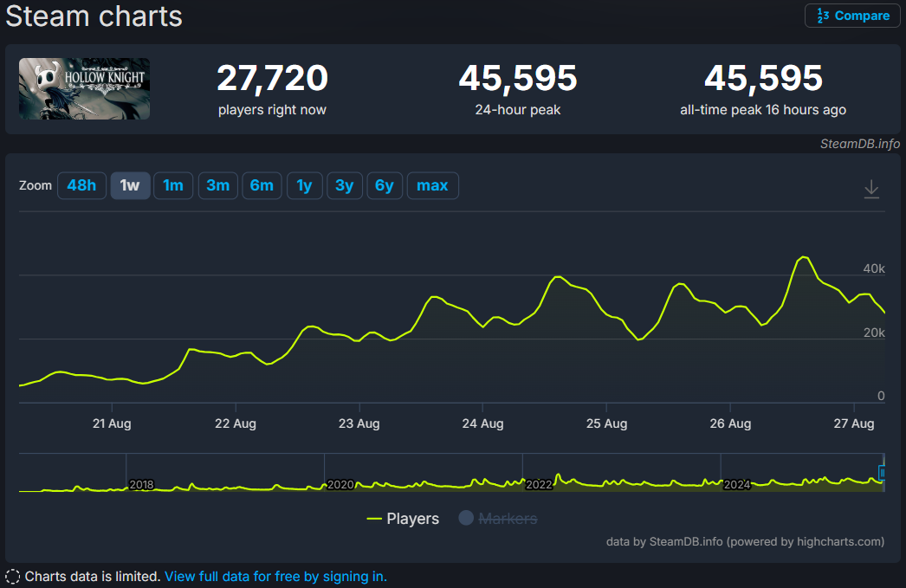906x588 pixels.
Task: Choose the 3m zoom range
Action: tap(217, 185)
